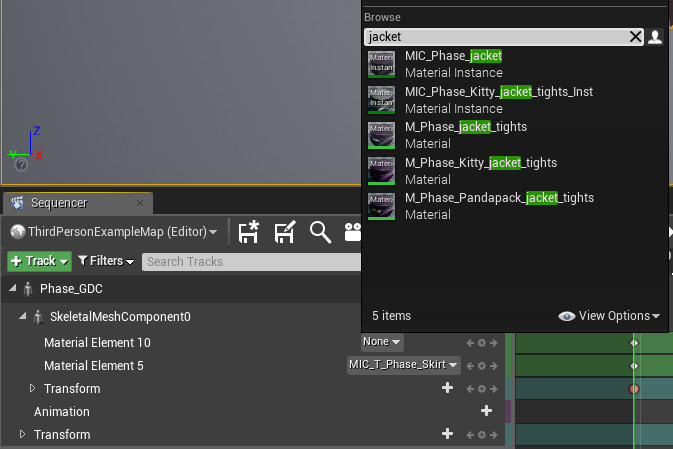Add a section to the Animation track
Screen dimensions: 673x449
487,411
